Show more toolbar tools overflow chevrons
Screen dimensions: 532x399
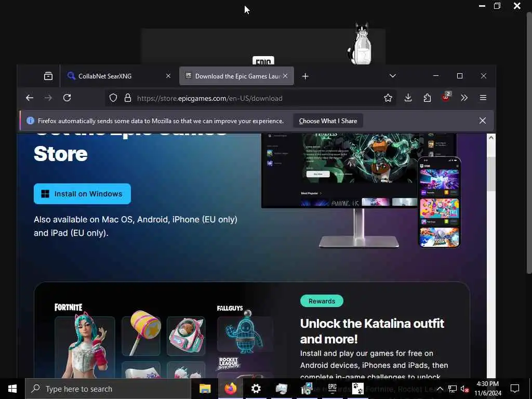click(464, 98)
